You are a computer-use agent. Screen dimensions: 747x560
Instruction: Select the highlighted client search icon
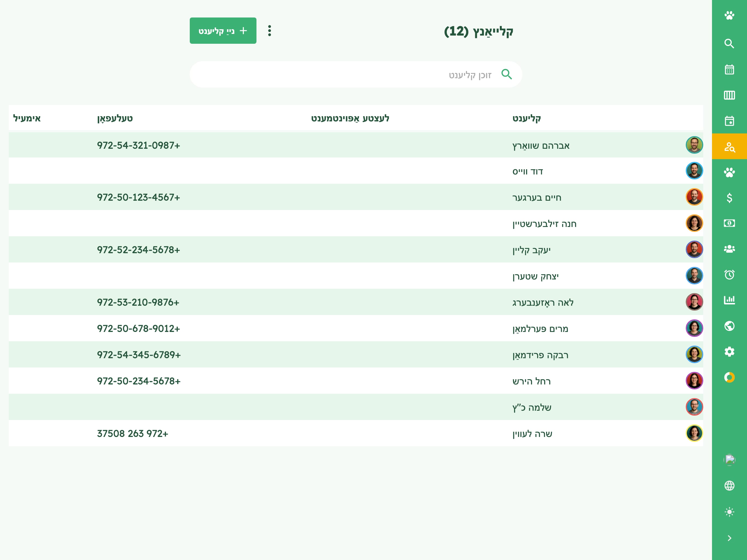[x=729, y=147]
